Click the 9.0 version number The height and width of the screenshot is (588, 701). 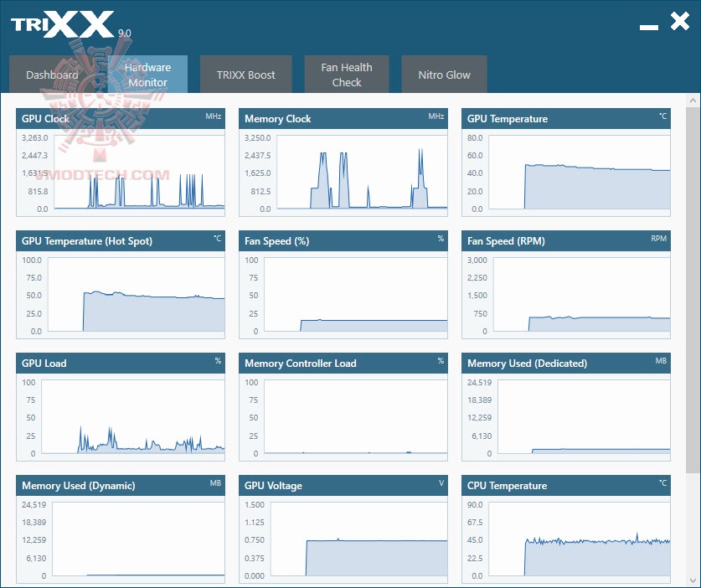(x=125, y=34)
